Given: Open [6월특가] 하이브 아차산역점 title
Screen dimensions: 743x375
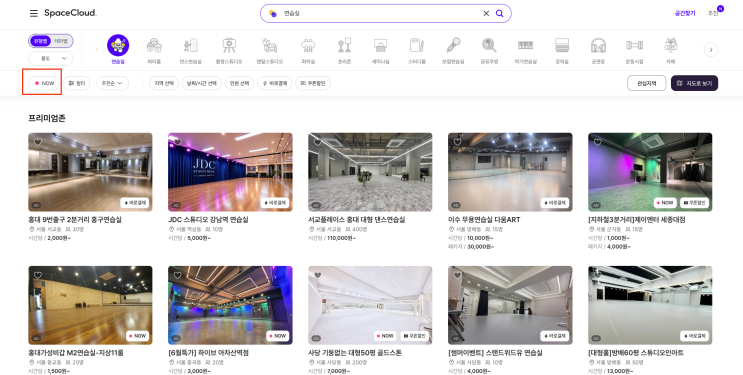Looking at the screenshot, I should coord(208,353).
